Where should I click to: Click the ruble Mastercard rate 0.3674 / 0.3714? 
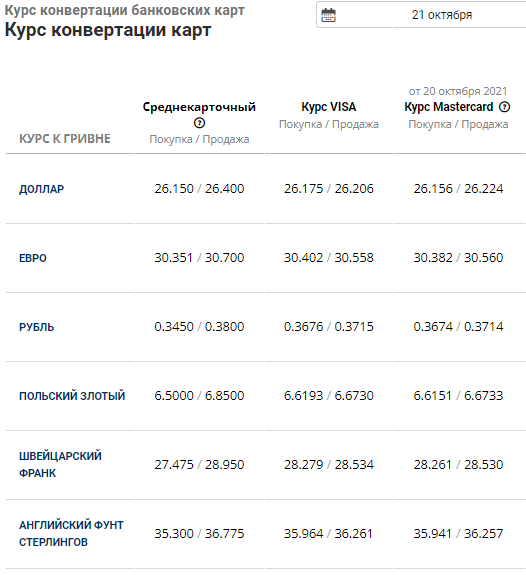pyautogui.click(x=458, y=327)
